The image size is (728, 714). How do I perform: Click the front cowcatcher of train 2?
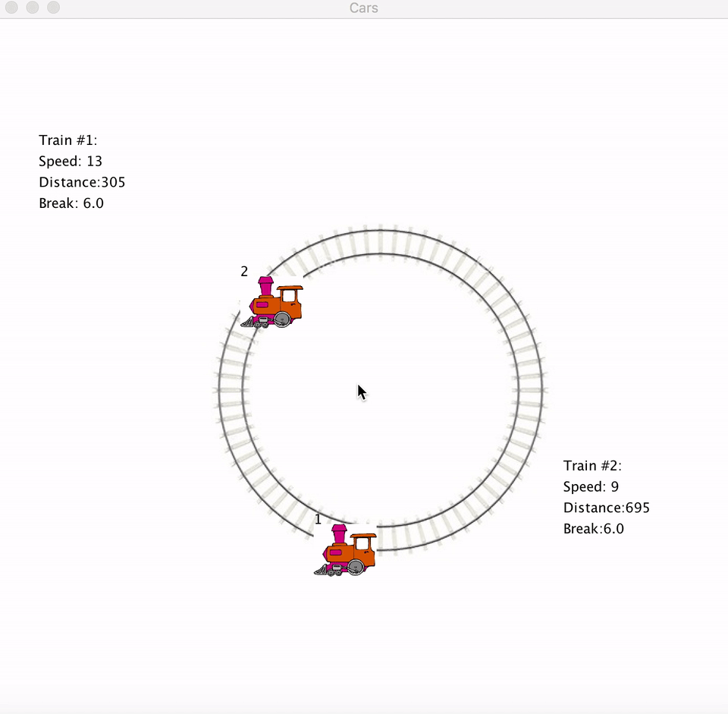click(x=248, y=322)
